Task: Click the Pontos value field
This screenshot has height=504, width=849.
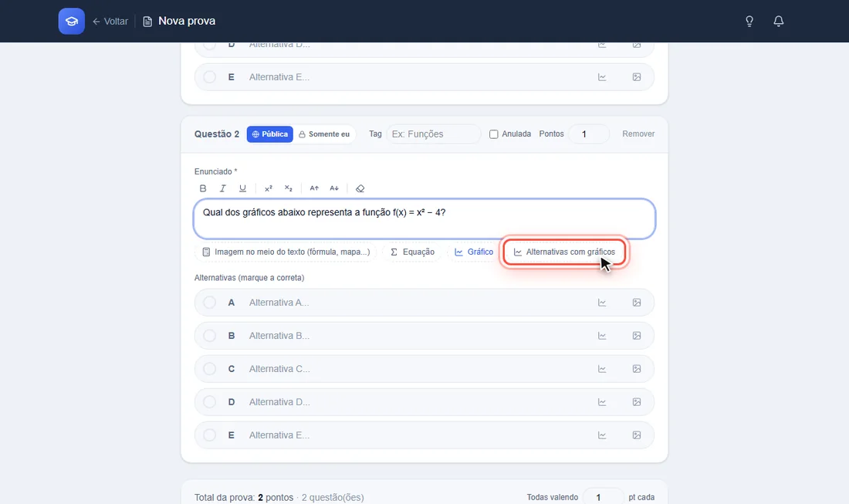Action: point(589,134)
